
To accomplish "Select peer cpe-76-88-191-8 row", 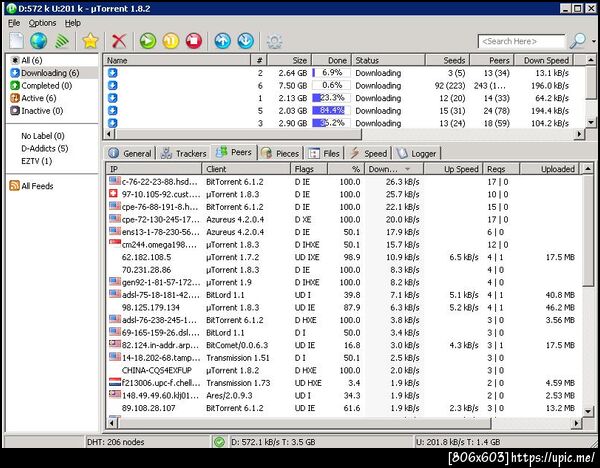I will (x=343, y=207).
